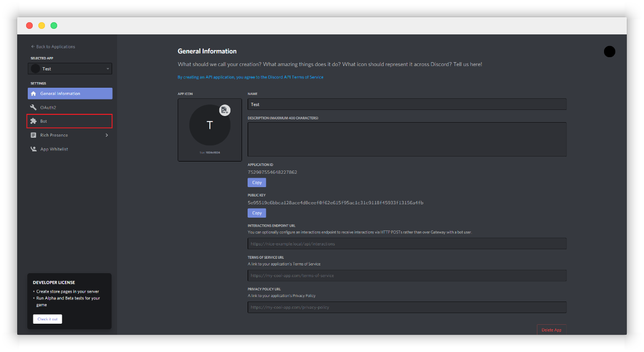The height and width of the screenshot is (352, 644).
Task: Click the Developer License heading
Action: [x=54, y=283]
